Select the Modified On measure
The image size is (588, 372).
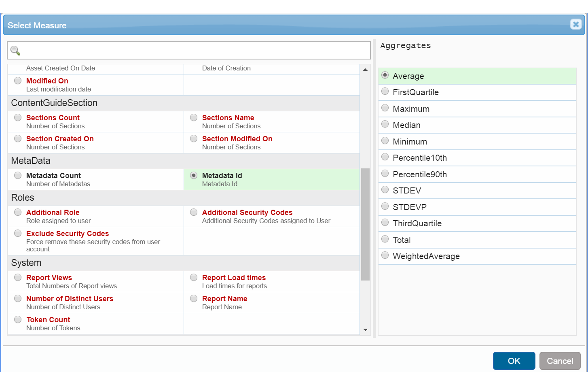click(x=18, y=81)
